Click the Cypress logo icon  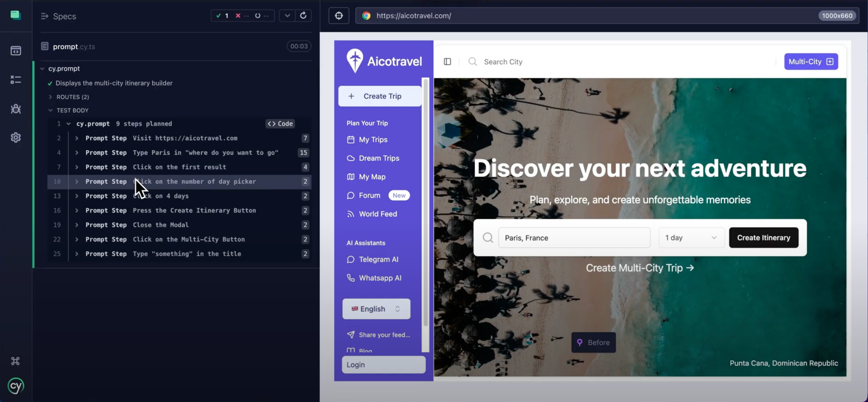16,386
